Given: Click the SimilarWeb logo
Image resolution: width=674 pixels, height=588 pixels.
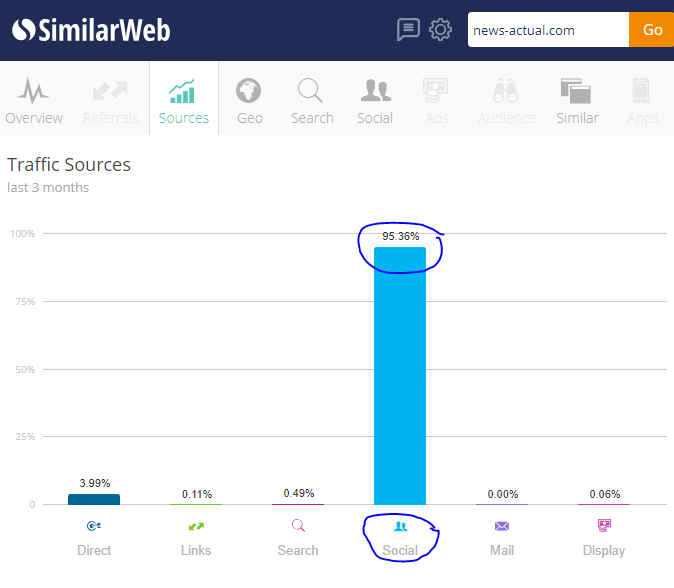Looking at the screenshot, I should pyautogui.click(x=91, y=30).
